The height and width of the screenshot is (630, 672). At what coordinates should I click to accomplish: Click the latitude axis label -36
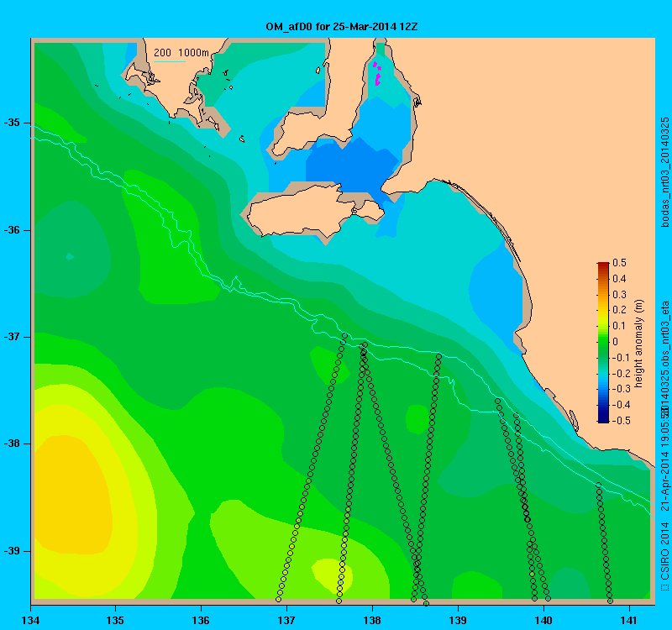[x=12, y=230]
